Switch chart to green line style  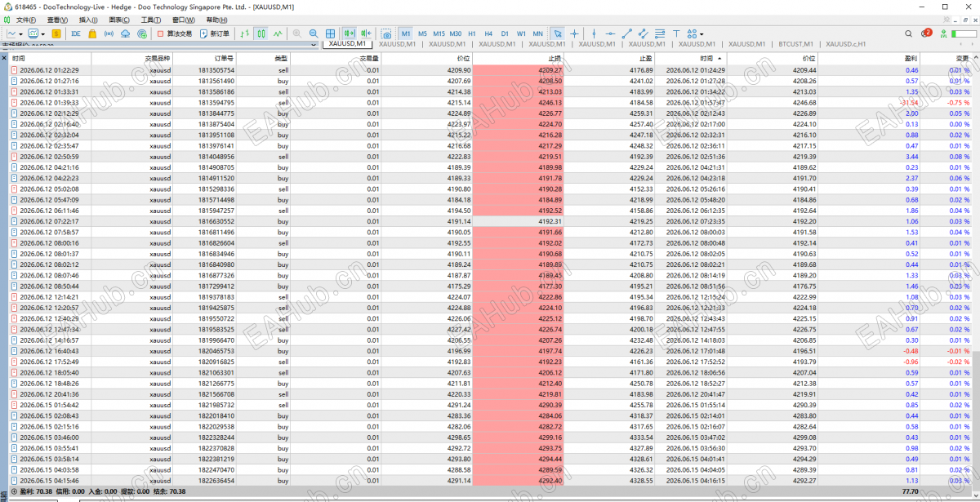[x=278, y=33]
